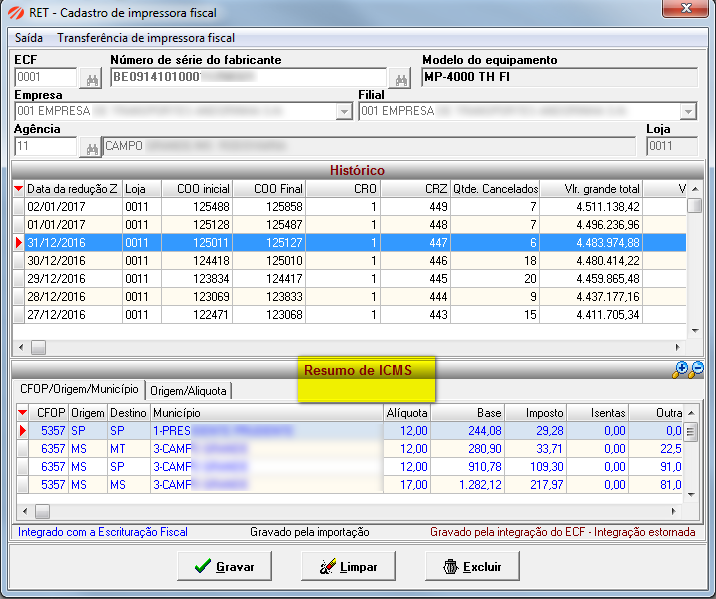Viewport: 716px width, 599px height.
Task: Click the row with Imposto 217,97
Action: pyautogui.click(x=349, y=484)
